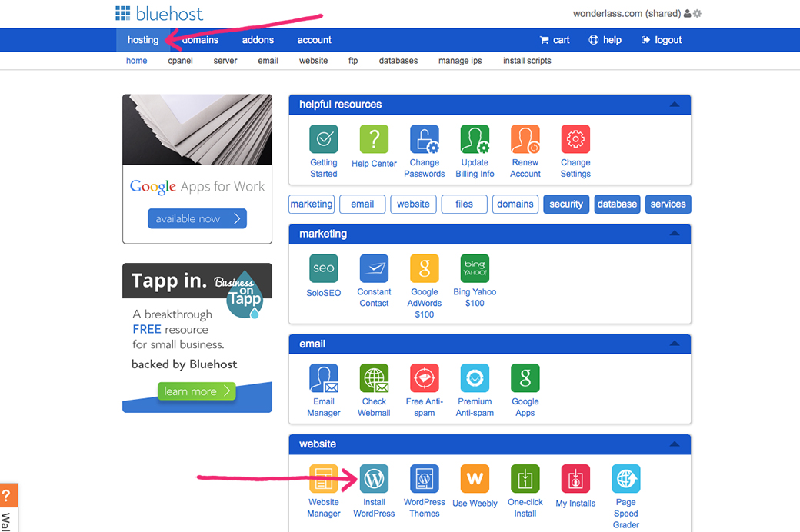Click the learn more button

click(x=196, y=391)
